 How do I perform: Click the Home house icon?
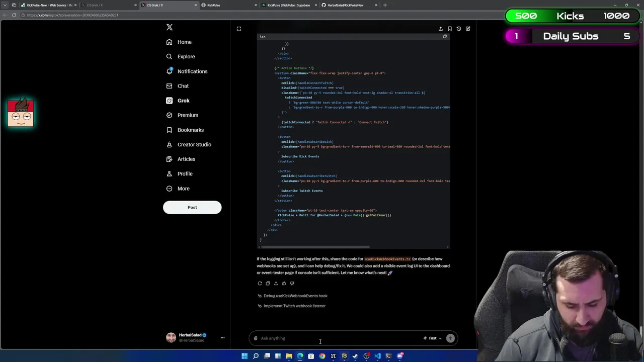tap(170, 42)
